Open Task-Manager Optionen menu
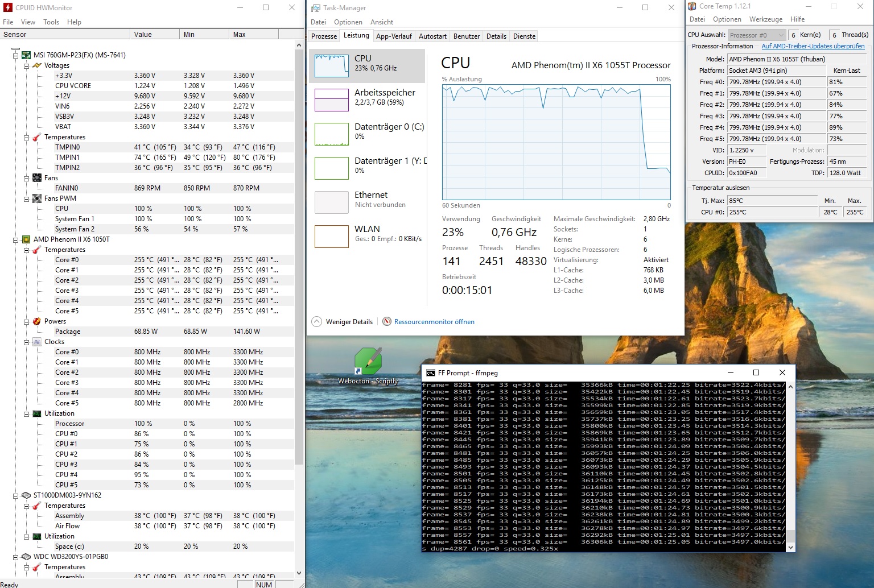The height and width of the screenshot is (588, 874). click(348, 22)
